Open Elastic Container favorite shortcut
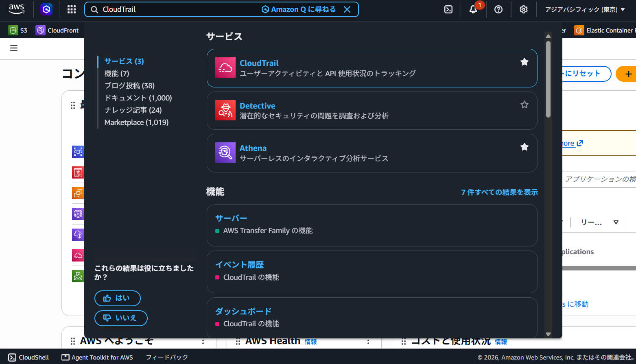 605,31
